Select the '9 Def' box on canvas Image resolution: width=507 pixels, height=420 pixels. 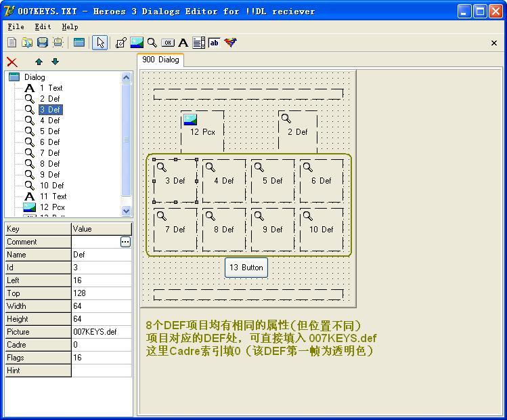273,230
